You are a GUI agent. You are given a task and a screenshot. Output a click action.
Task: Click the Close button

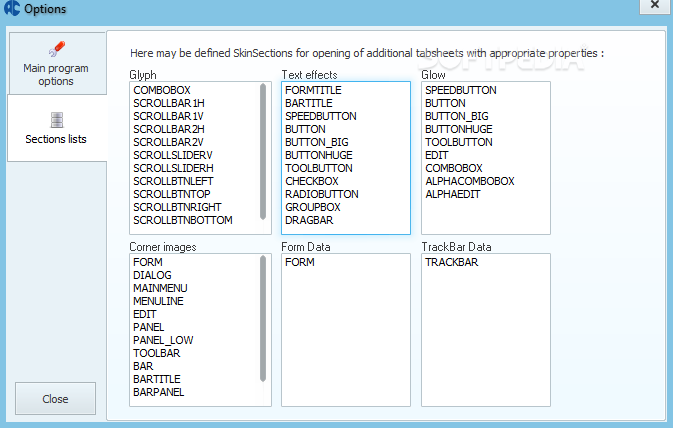55,399
